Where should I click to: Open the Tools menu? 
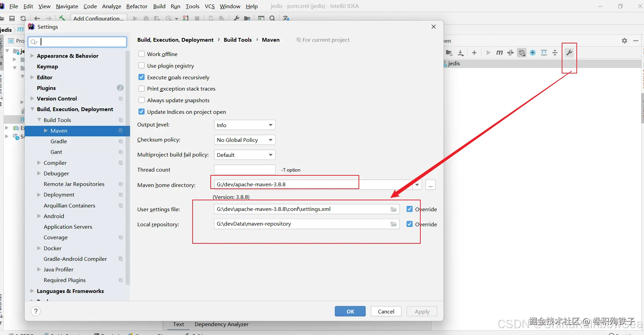[x=192, y=6]
